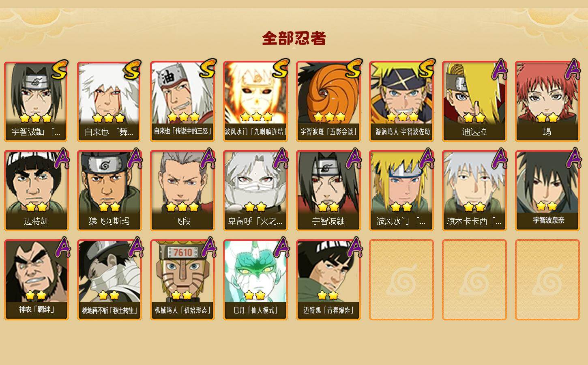Select the 巳月「仙人模式」 card
The width and height of the screenshot is (588, 365).
click(x=255, y=280)
